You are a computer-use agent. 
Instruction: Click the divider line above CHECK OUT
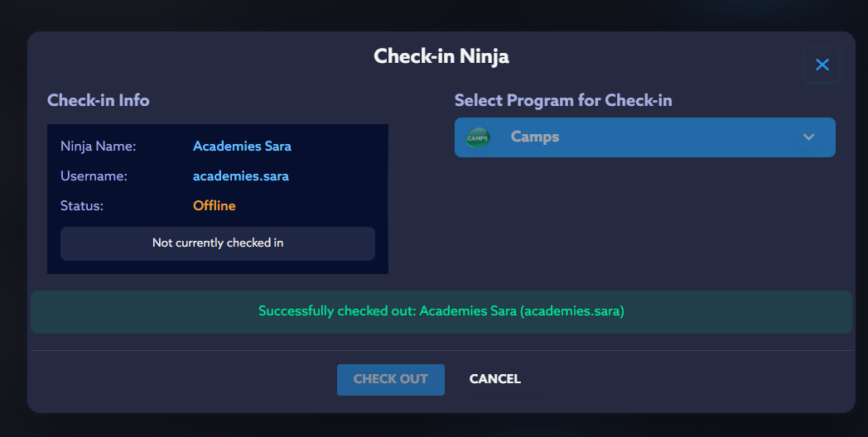441,350
